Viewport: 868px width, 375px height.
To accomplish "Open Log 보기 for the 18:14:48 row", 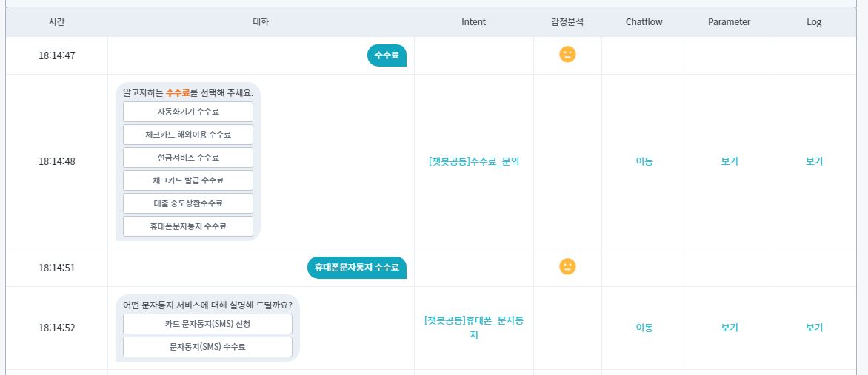I will click(814, 161).
